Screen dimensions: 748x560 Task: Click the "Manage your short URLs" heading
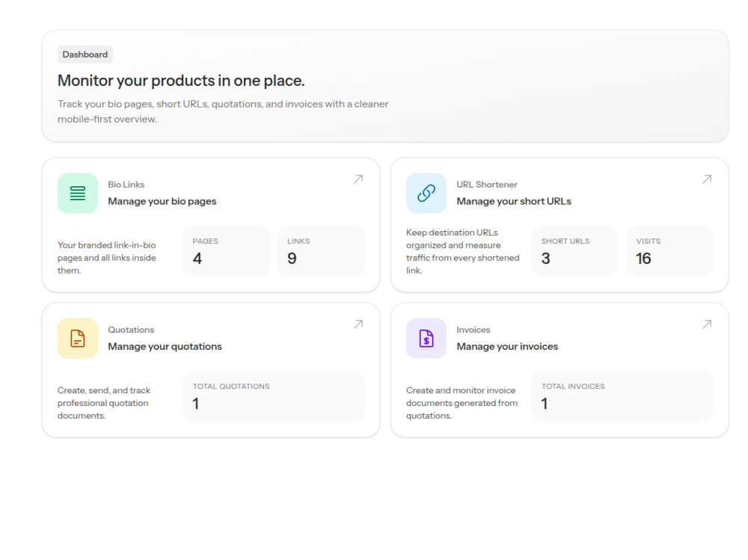(x=514, y=201)
